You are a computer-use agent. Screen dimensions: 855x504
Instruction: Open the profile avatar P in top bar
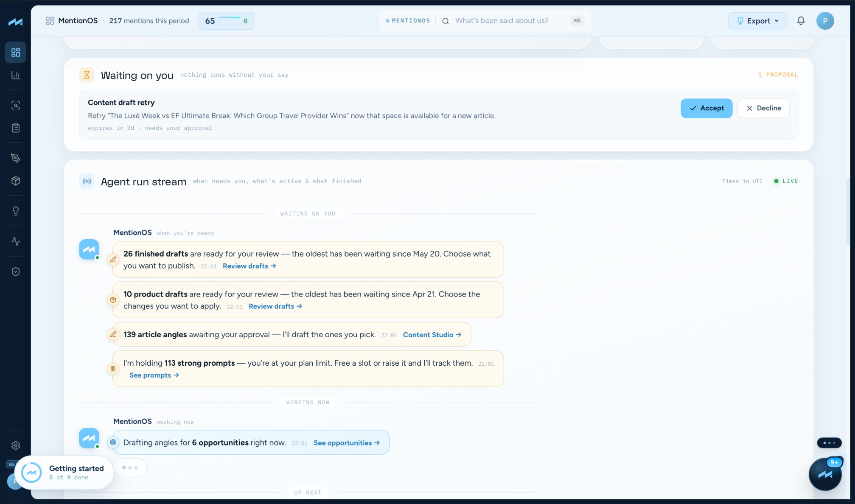tap(825, 21)
